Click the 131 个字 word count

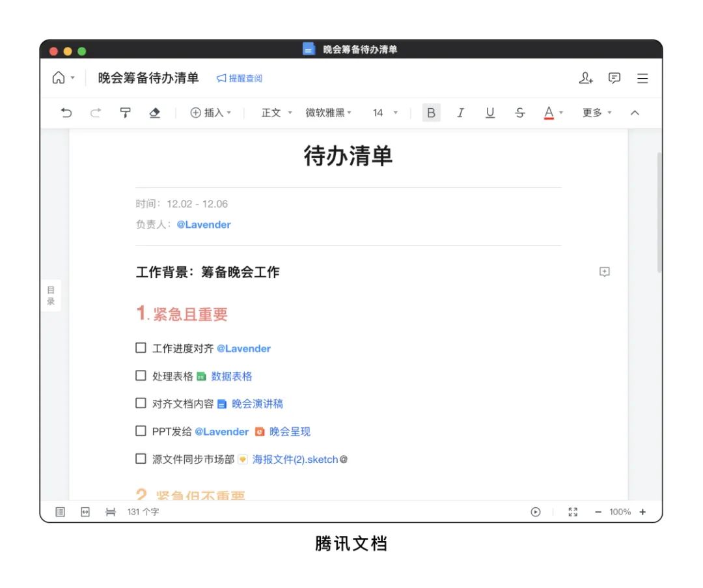[x=143, y=512]
